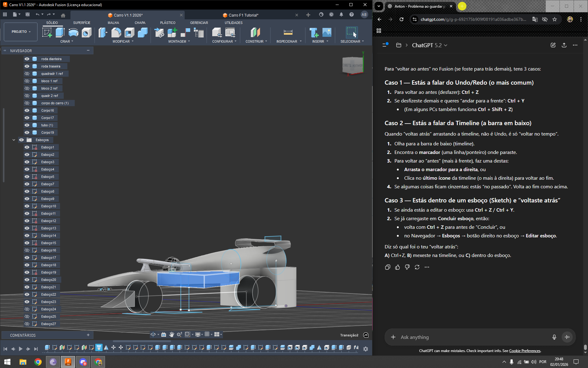The image size is (588, 368).
Task: Select the Hole tool
Action: 87,32
